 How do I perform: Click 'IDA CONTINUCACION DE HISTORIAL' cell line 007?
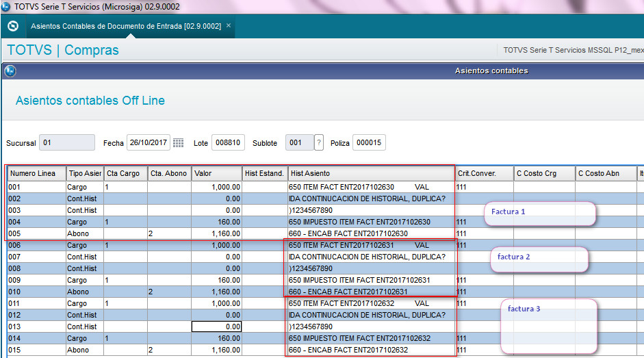[372, 257]
